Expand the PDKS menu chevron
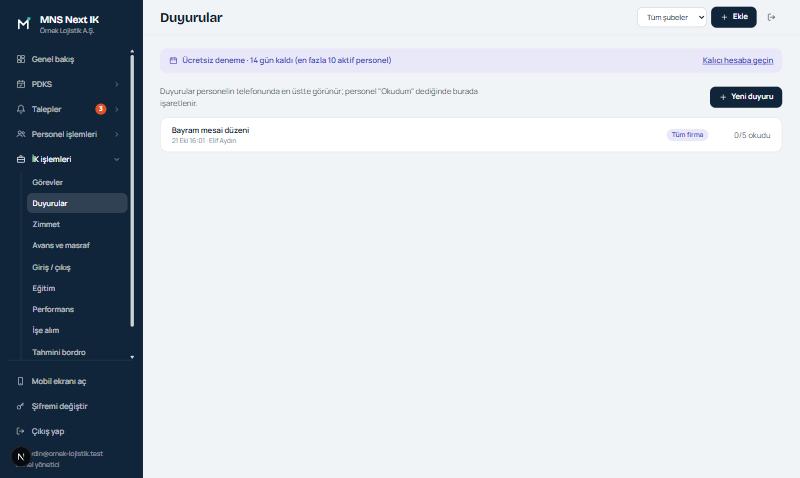This screenshot has height=478, width=800. [116, 84]
